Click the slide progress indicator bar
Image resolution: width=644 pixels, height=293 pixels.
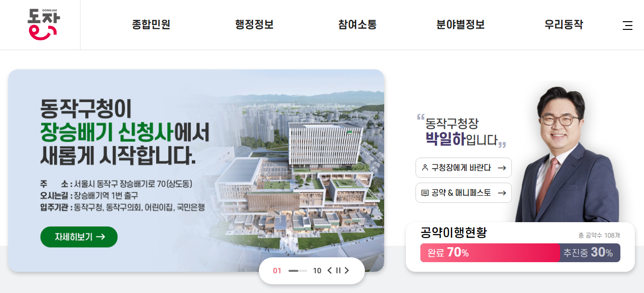pos(297,271)
